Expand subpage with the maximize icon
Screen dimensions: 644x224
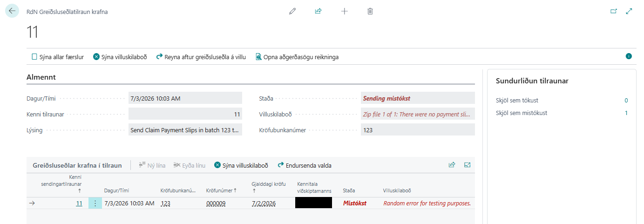pos(467,165)
